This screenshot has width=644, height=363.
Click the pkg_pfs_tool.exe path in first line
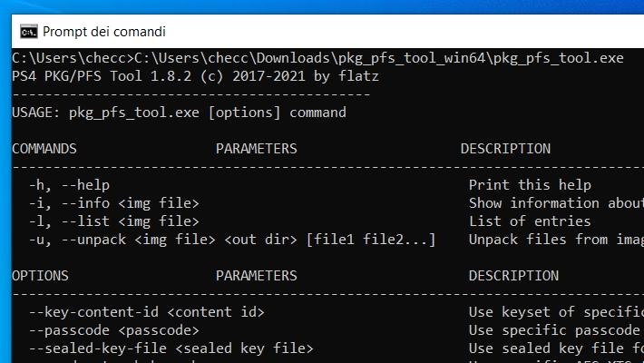pyautogui.click(x=378, y=58)
